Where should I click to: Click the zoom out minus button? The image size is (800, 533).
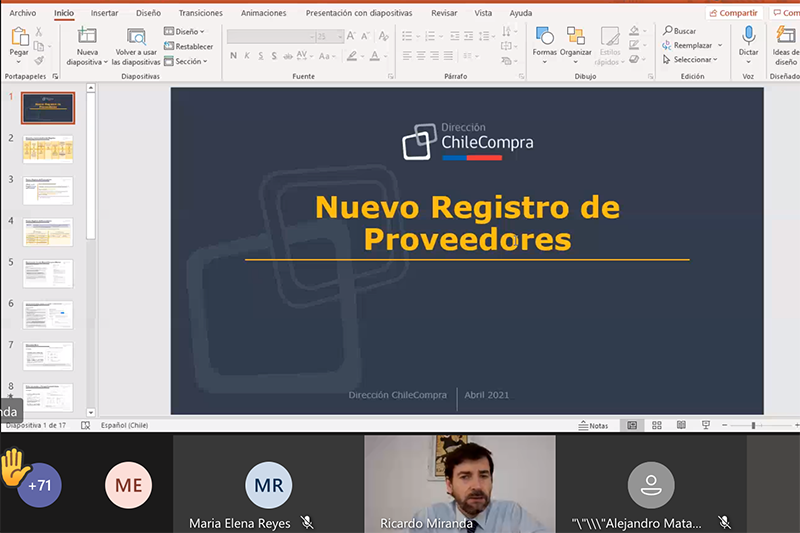click(x=724, y=425)
